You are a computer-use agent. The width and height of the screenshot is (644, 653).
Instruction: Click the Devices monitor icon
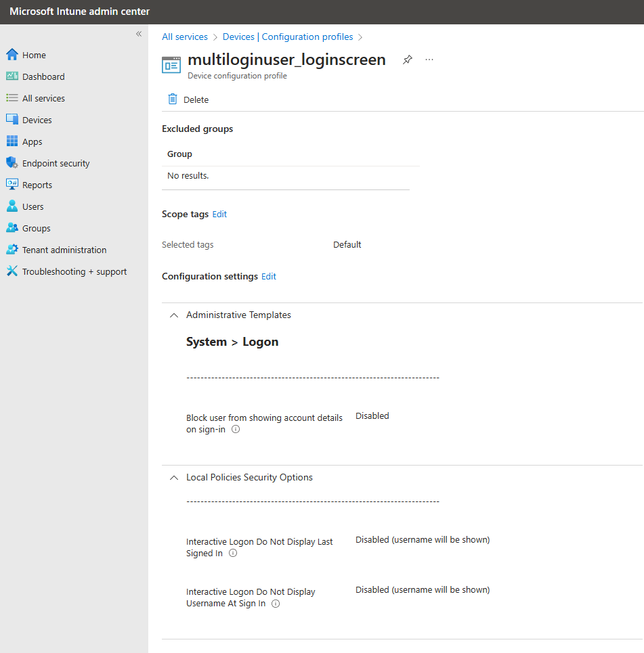click(12, 120)
